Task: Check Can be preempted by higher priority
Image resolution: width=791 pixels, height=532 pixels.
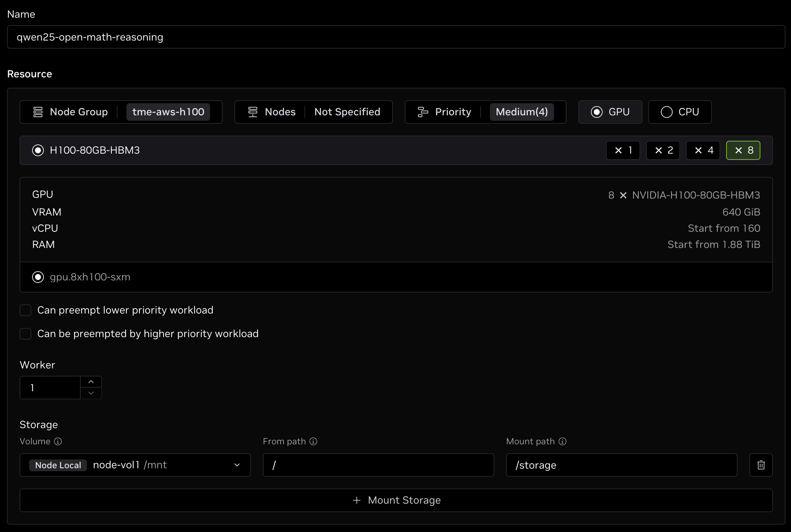Action: click(25, 334)
